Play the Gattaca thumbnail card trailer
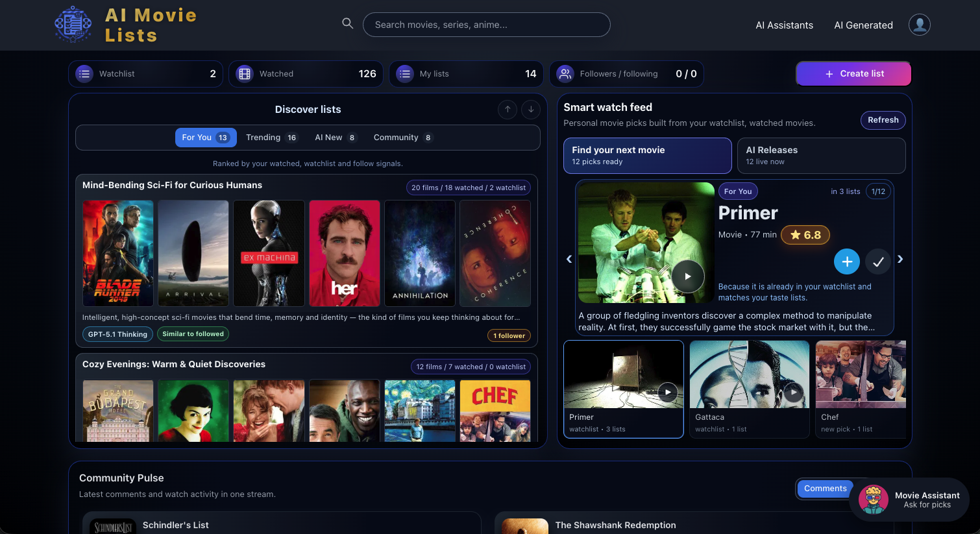 click(x=793, y=392)
